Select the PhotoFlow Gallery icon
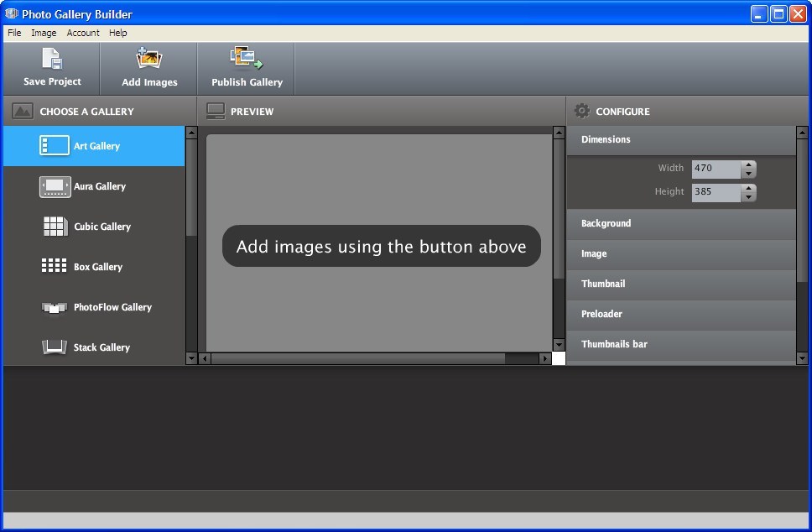 point(54,306)
